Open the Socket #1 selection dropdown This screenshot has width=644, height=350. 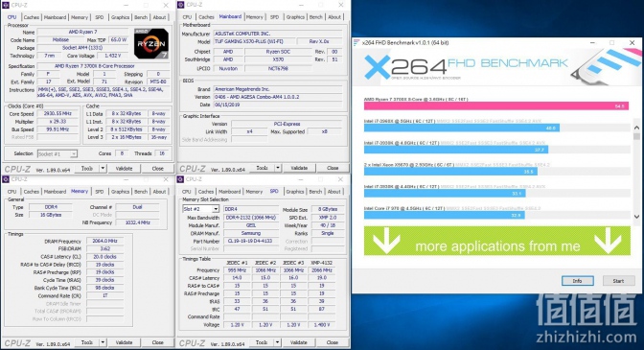(x=57, y=154)
